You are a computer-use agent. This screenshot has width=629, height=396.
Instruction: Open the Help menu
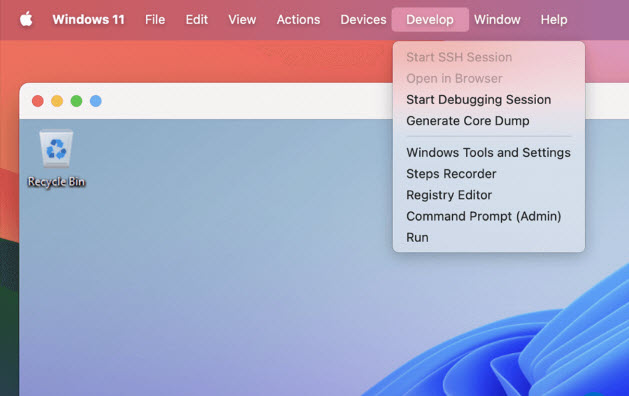554,19
